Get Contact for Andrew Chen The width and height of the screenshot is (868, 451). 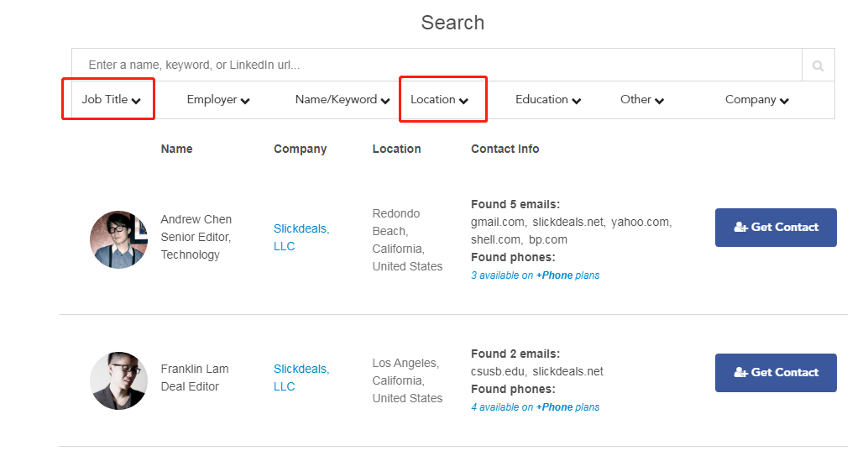pyautogui.click(x=776, y=228)
